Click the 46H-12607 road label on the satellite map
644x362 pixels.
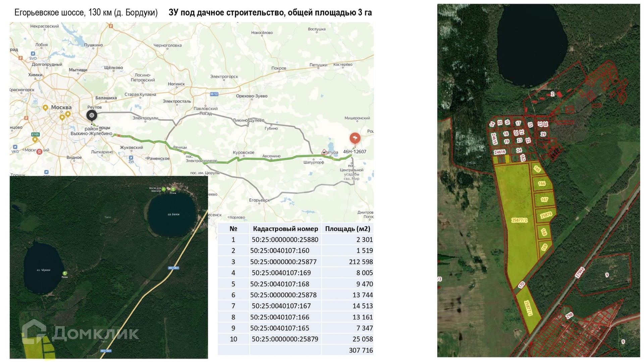click(x=174, y=268)
